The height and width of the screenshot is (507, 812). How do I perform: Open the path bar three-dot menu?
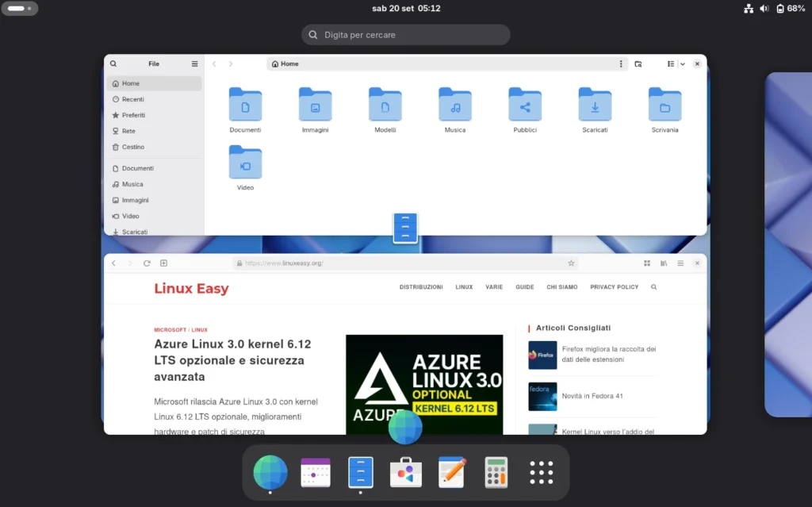pos(621,63)
